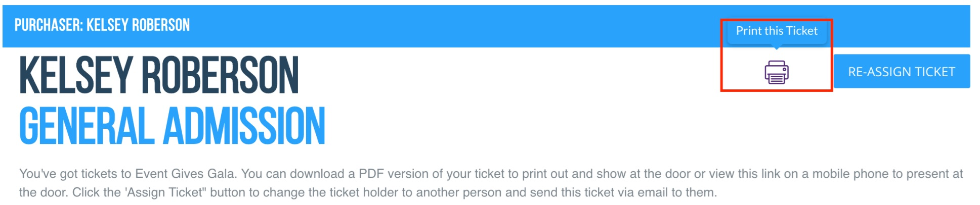
Task: Click the printer icon to print ticket
Action: point(776,72)
